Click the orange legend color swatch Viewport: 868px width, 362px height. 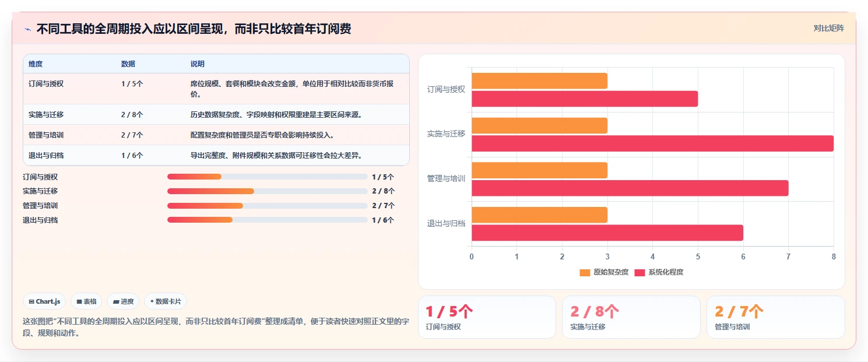585,273
